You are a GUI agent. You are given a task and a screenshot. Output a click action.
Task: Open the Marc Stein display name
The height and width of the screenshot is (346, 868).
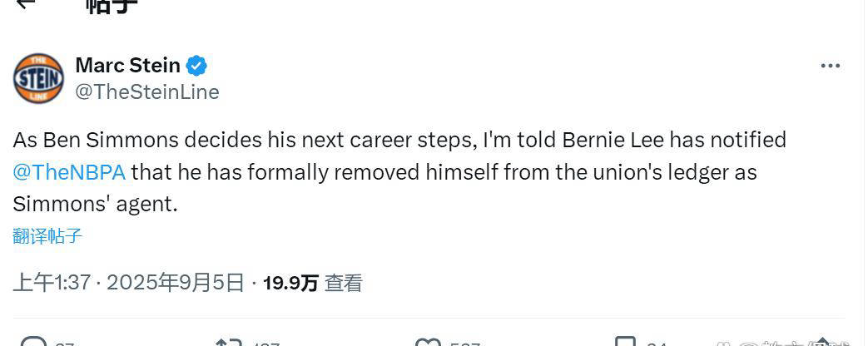coord(127,65)
